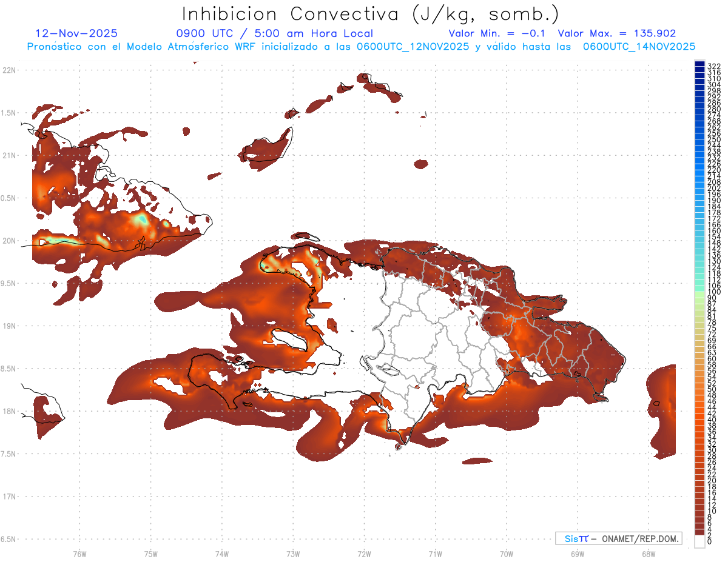Click the '21N' latitude label
This screenshot has width=728, height=562.
pos(9,156)
